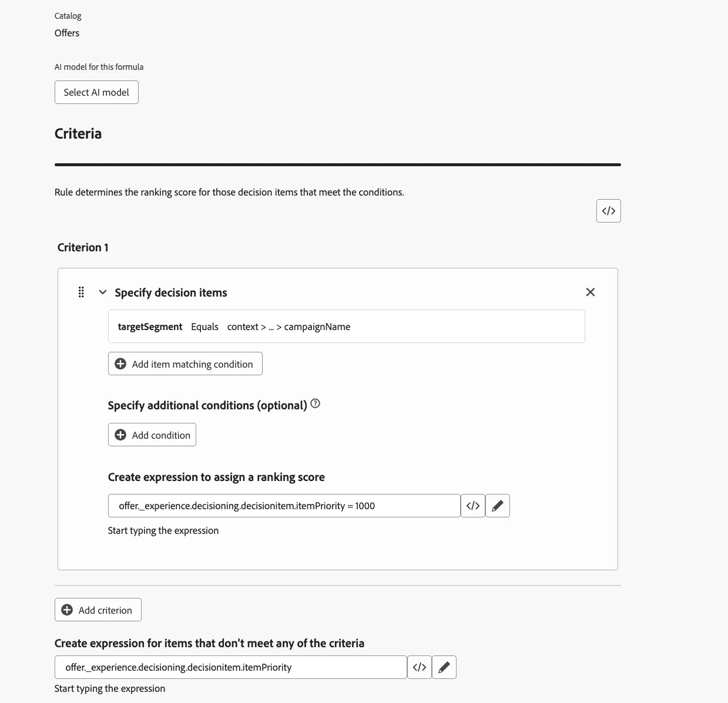Open help for additional conditions
Image resolution: width=728 pixels, height=703 pixels.
point(316,403)
